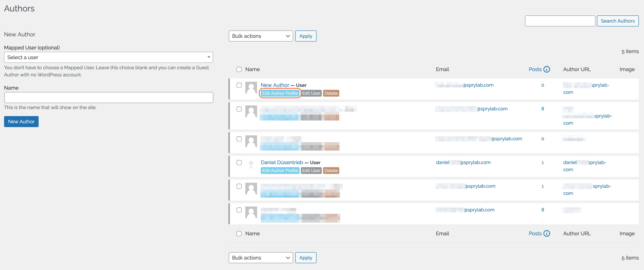Image resolution: width=644 pixels, height=270 pixels.
Task: Toggle the select-all checkbox in footer row
Action: (239, 233)
